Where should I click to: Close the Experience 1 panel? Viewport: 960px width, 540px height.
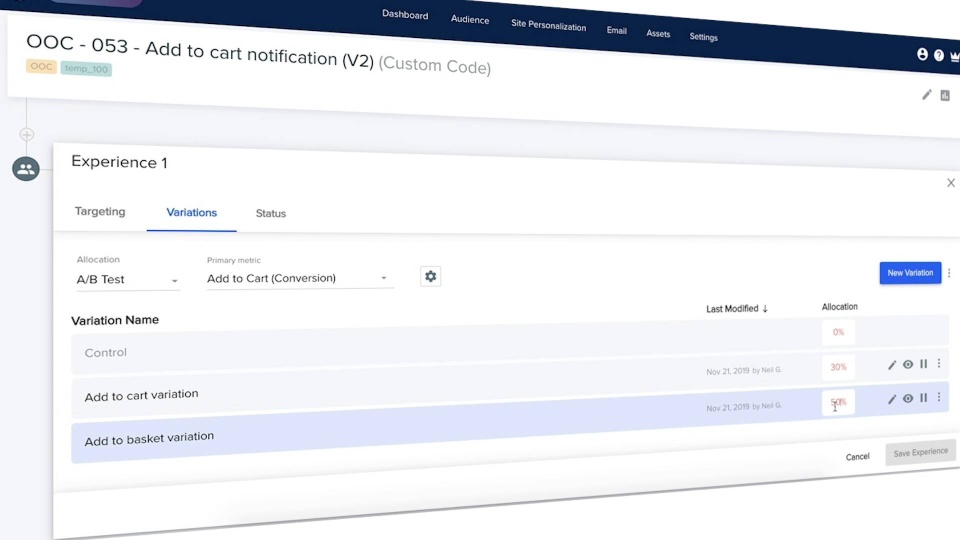point(951,182)
